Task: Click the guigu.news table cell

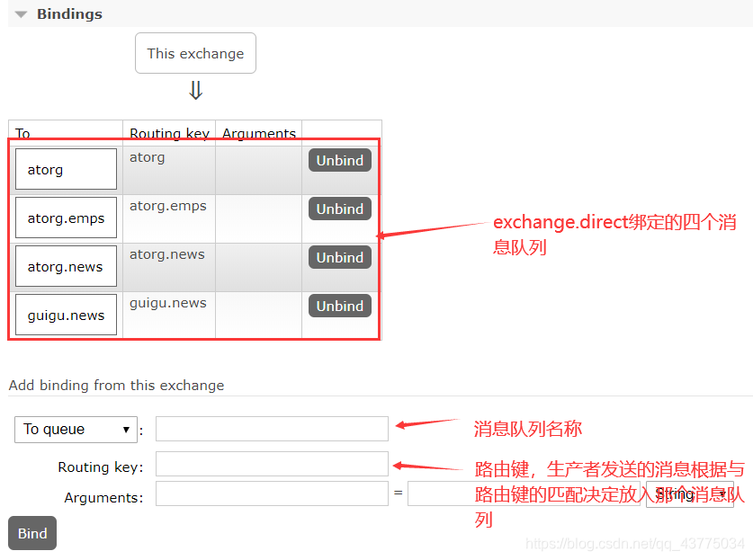Action: click(x=66, y=314)
